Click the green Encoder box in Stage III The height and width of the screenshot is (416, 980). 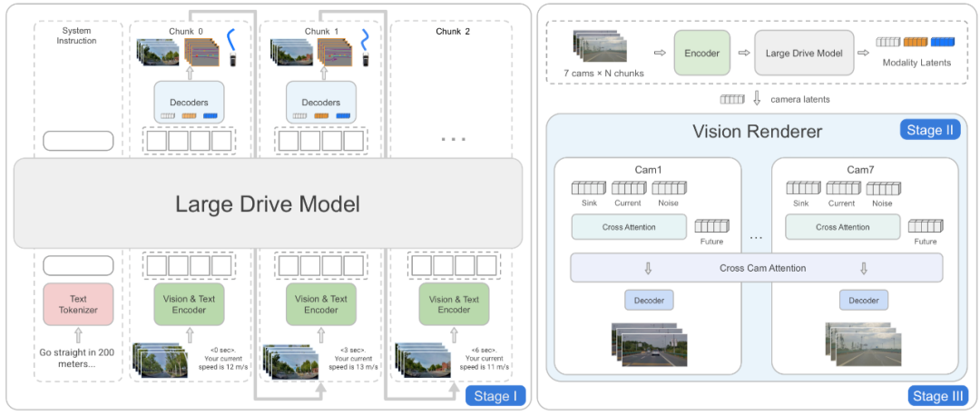point(703,54)
